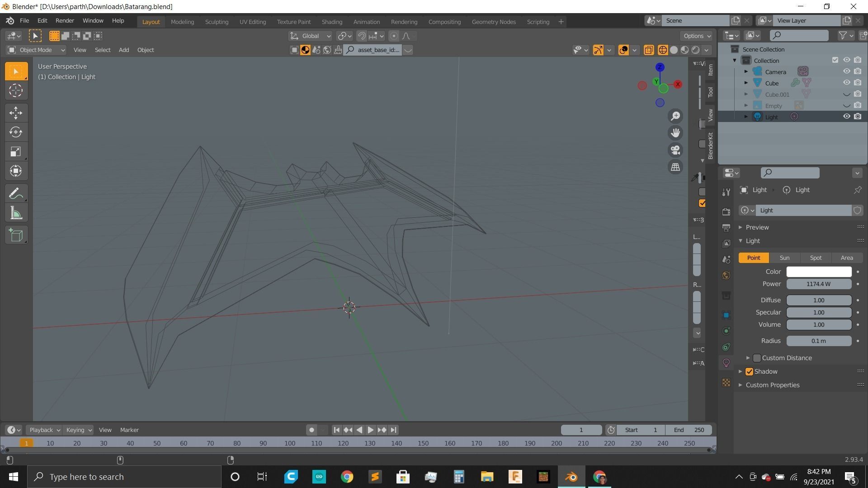The width and height of the screenshot is (868, 488).
Task: Show Empty in viewport
Action: click(846, 106)
